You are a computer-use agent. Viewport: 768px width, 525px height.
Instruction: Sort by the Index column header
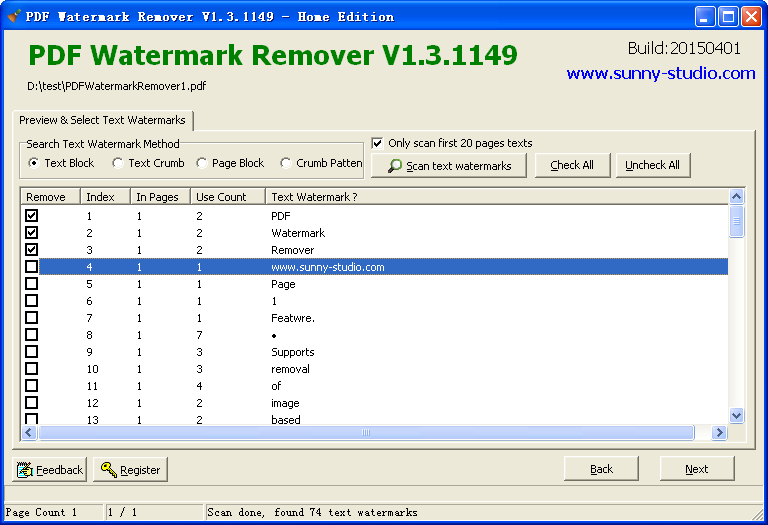(105, 196)
